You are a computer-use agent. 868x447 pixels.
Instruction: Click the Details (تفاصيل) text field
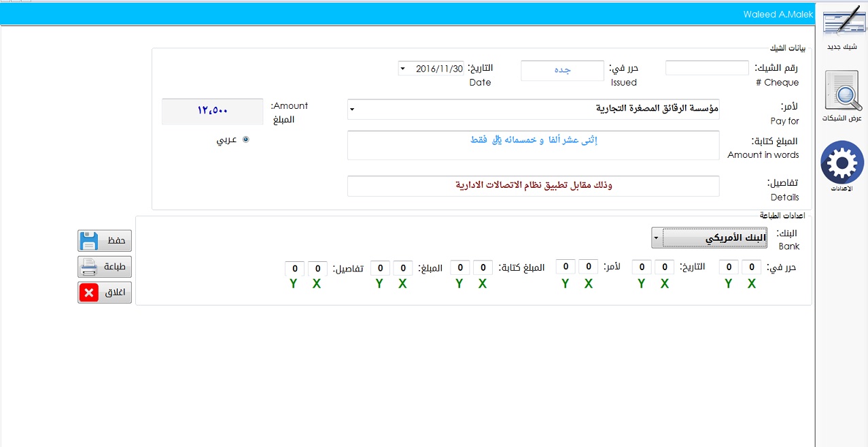point(533,185)
